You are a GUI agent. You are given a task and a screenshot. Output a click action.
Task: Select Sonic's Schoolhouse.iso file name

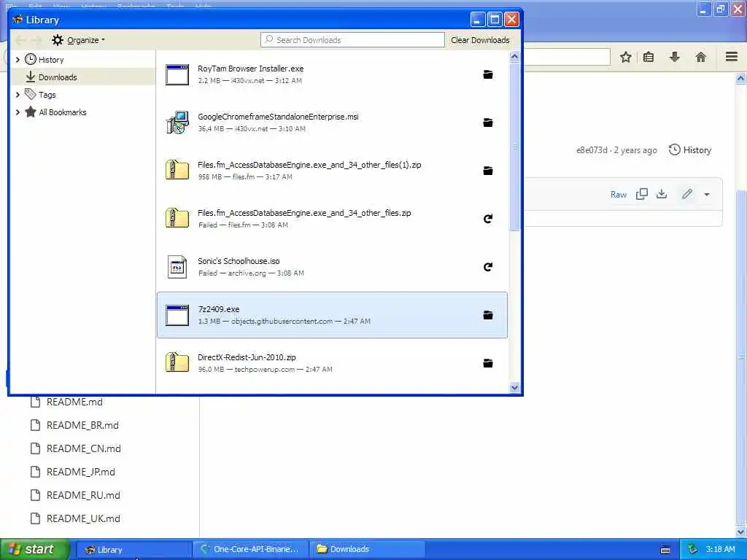[x=239, y=261]
